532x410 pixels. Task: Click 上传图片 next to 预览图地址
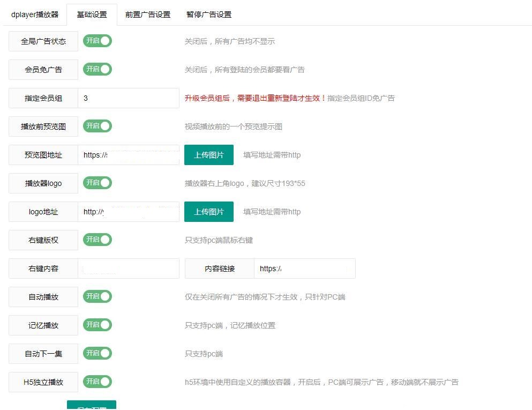click(x=208, y=155)
